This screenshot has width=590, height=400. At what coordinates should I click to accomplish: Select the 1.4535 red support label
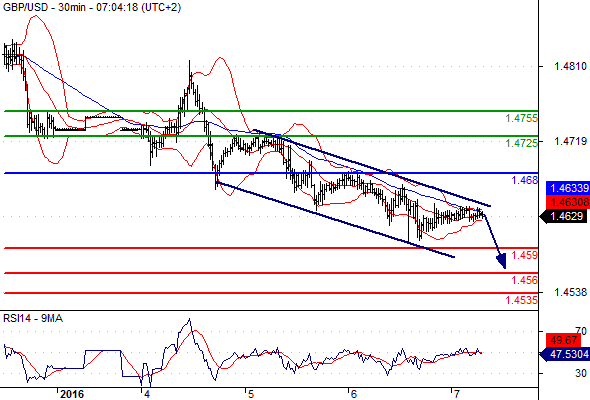click(x=521, y=300)
